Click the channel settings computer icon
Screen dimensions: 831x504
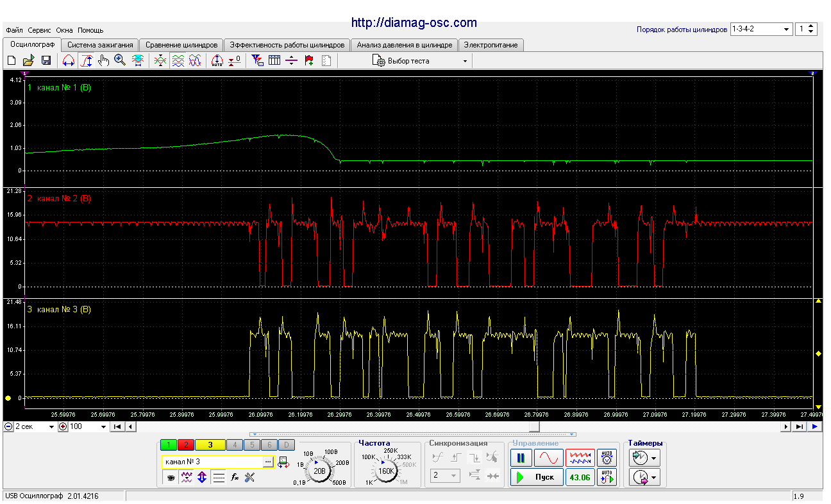click(283, 462)
